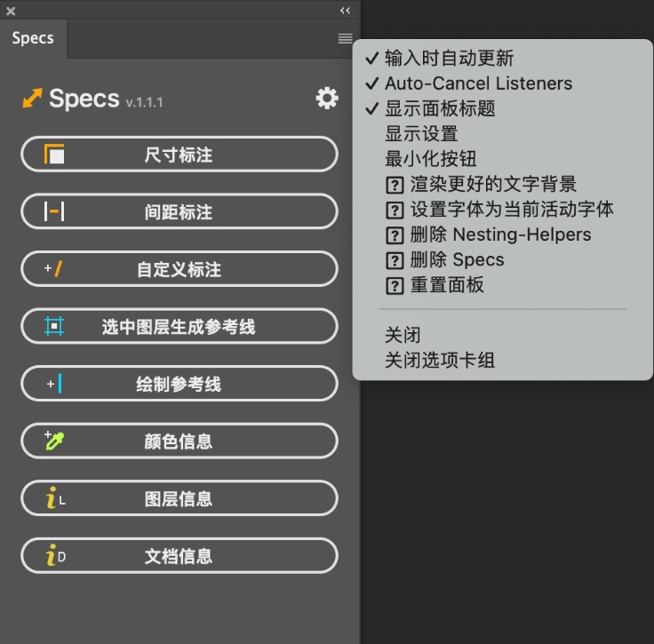Choose 删除 Nesting-Helpers menu item
Viewport: 654px width, 644px height.
(x=502, y=235)
